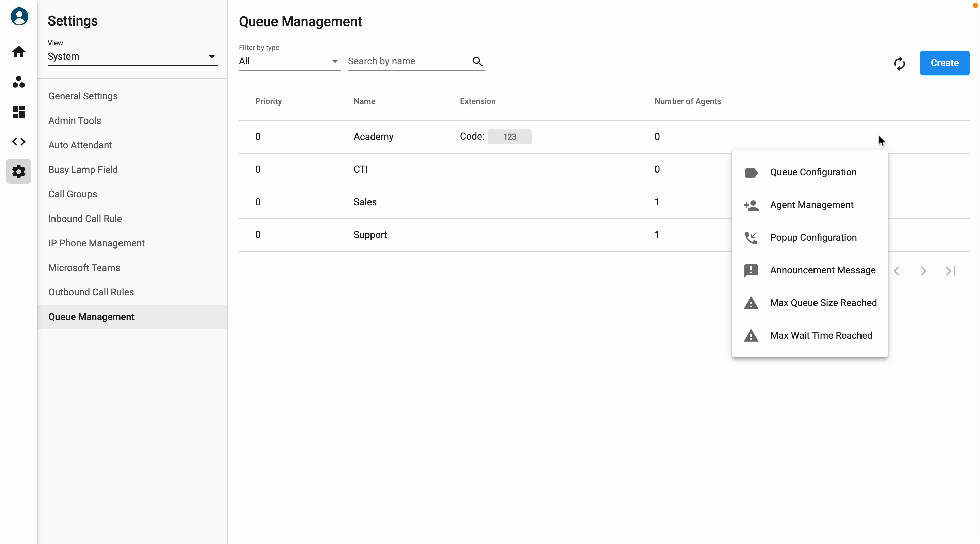This screenshot has height=544, width=980.
Task: Open Outbound Call Rules
Action: pos(132,292)
